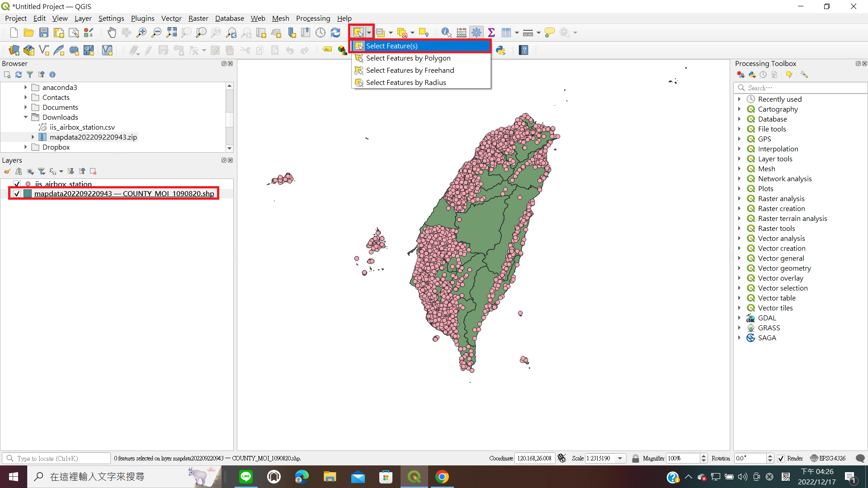This screenshot has height=488, width=868.
Task: Toggle COUNTY_MOI layer visibility checkbox
Action: coord(17,193)
